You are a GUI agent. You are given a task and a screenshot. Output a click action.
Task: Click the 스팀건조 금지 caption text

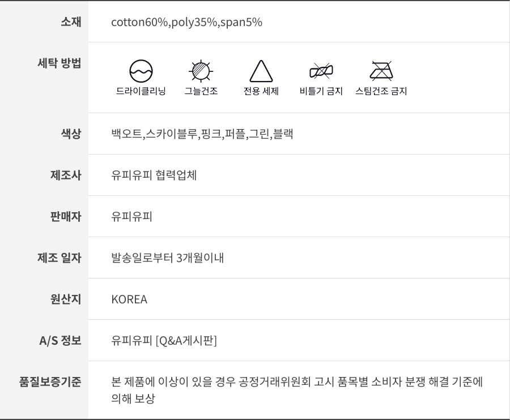[x=381, y=91]
